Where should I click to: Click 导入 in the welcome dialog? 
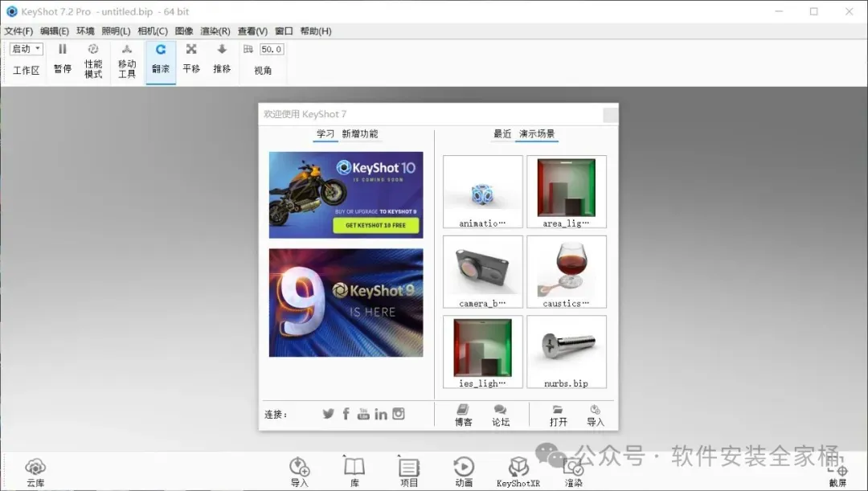click(x=595, y=415)
